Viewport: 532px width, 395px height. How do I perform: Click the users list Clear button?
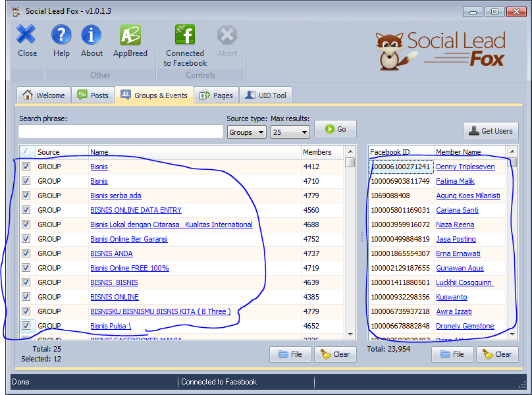pyautogui.click(x=497, y=354)
